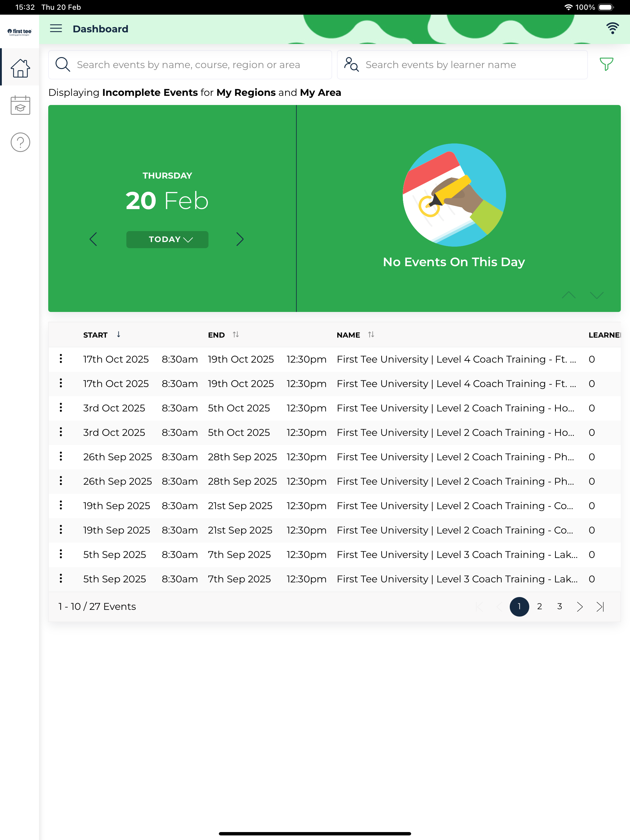Select current pagination page 1
The width and height of the screenshot is (630, 840).
tap(519, 606)
